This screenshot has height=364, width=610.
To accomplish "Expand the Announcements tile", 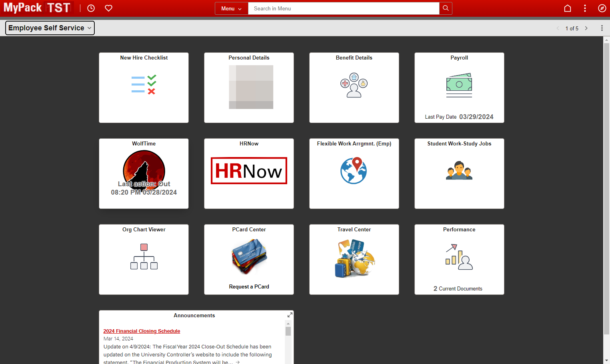I will pos(290,315).
